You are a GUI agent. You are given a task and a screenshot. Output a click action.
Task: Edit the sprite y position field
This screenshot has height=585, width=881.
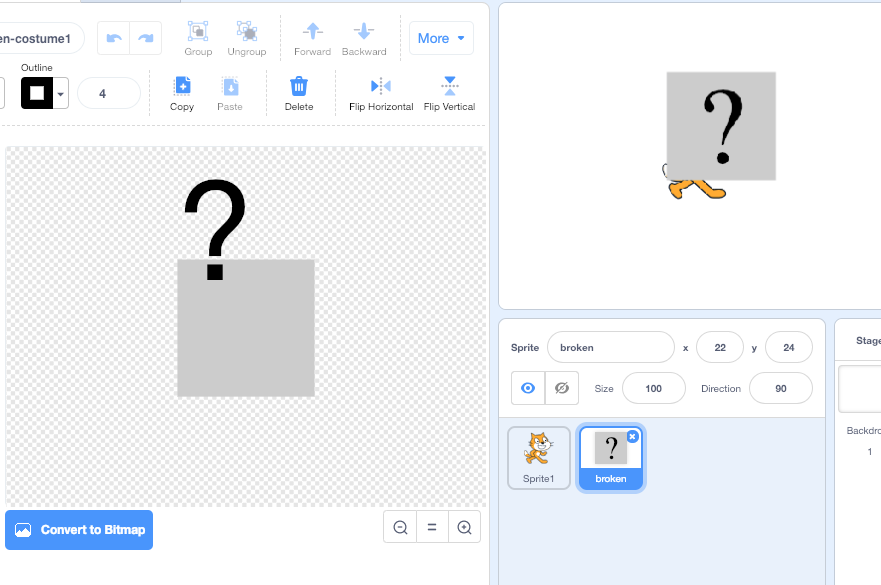pos(788,347)
